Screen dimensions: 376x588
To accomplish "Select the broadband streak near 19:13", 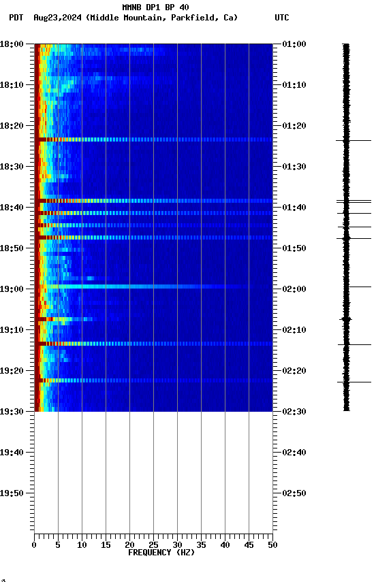I will [153, 344].
